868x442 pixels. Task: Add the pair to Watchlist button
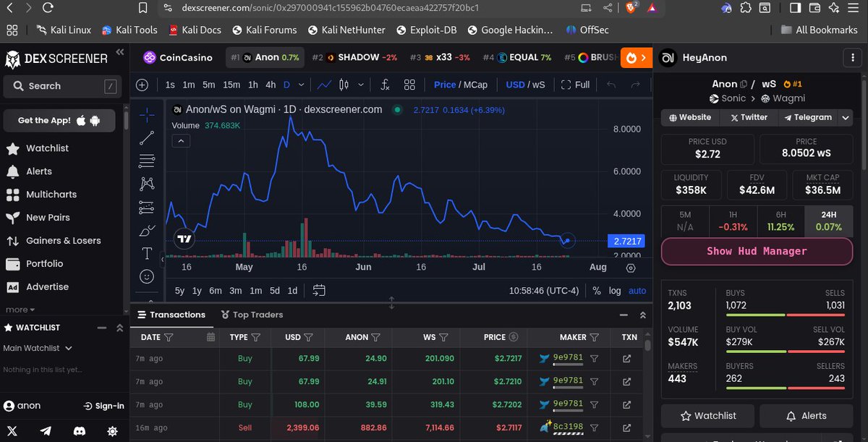click(708, 416)
